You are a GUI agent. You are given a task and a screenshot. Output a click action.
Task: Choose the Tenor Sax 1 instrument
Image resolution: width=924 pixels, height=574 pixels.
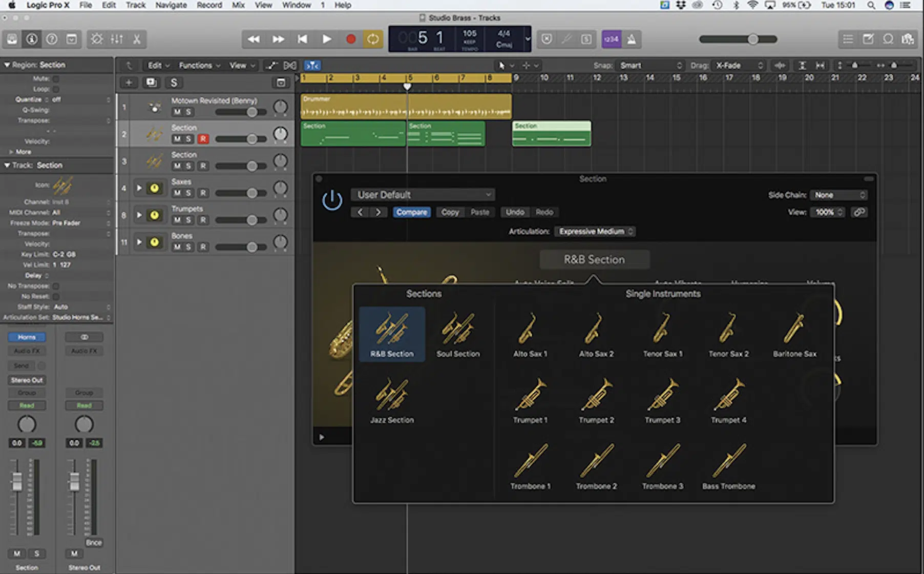(662, 334)
